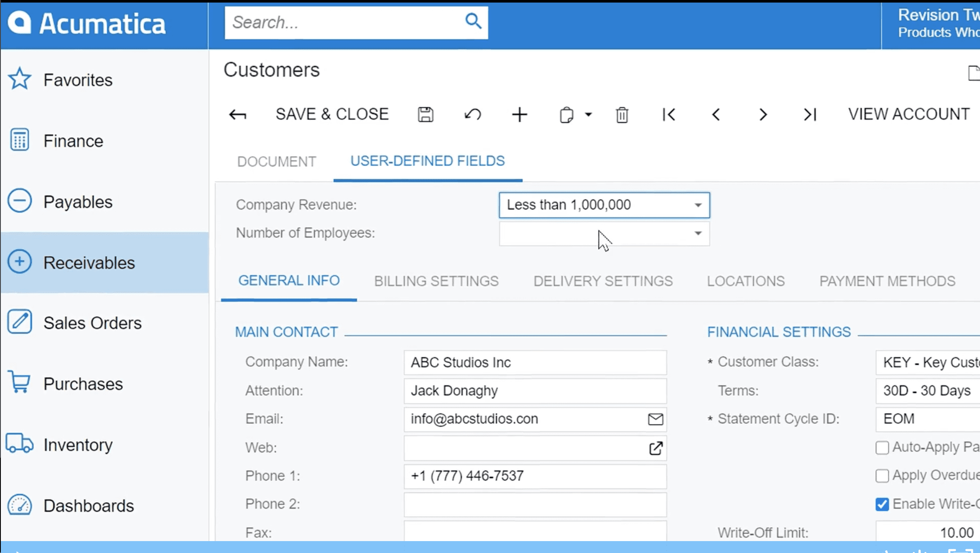Viewport: 980px width, 553px height.
Task: Open the Company Revenue dropdown
Action: tap(697, 205)
